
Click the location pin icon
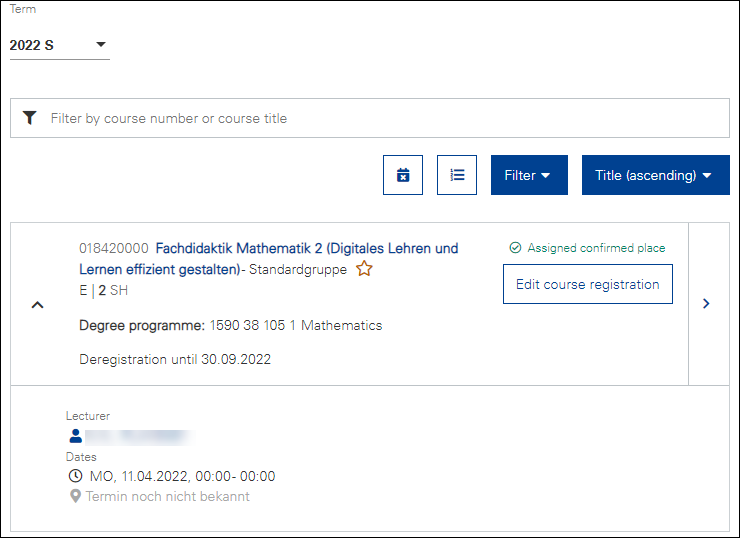[75, 496]
